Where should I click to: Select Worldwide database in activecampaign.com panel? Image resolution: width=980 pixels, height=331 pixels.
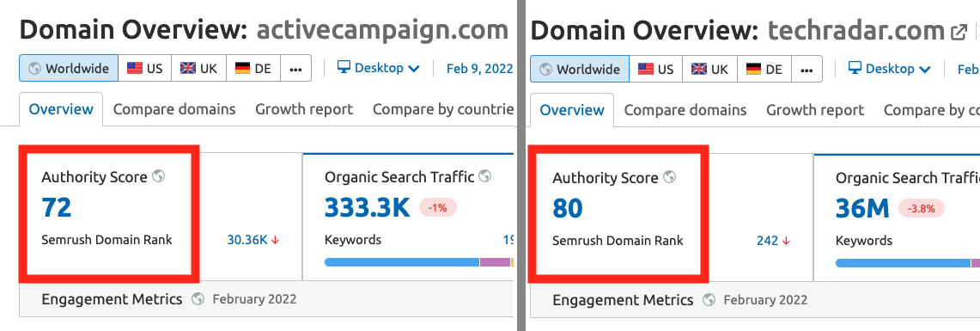point(69,68)
